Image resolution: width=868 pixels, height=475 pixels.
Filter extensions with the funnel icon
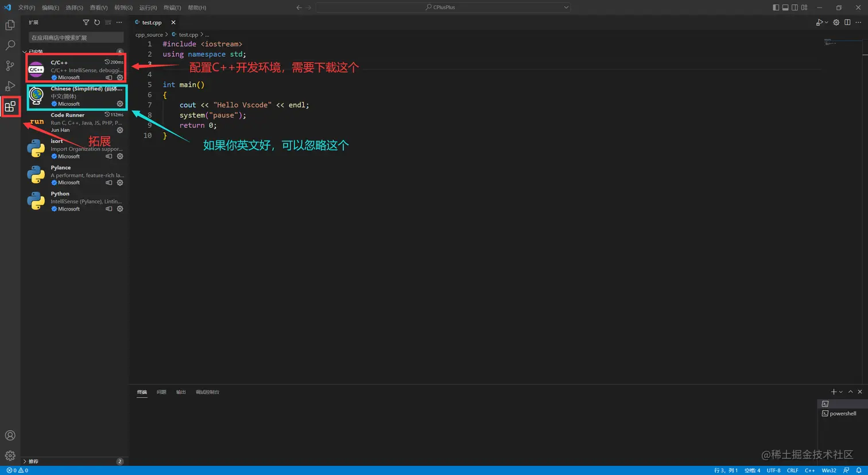[x=86, y=22]
